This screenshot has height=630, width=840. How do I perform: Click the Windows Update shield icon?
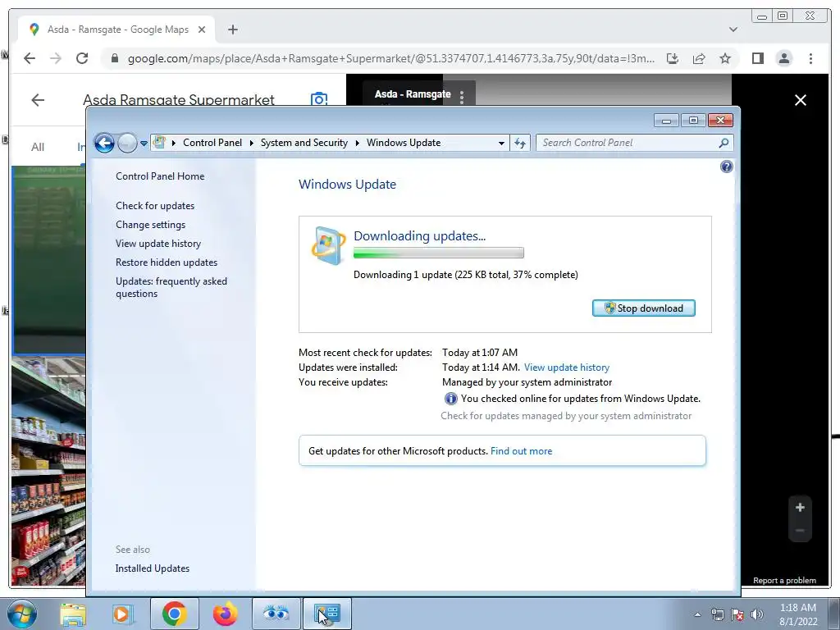click(x=328, y=246)
